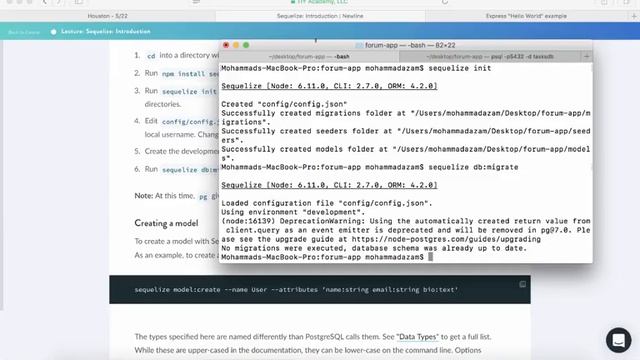Add a new Terminal tab with plus

[x=587, y=56]
